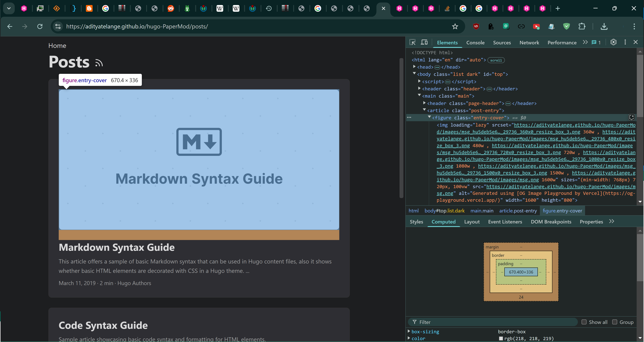Enable the Group checkbox in Computed pane
The image size is (644, 342).
click(615, 322)
